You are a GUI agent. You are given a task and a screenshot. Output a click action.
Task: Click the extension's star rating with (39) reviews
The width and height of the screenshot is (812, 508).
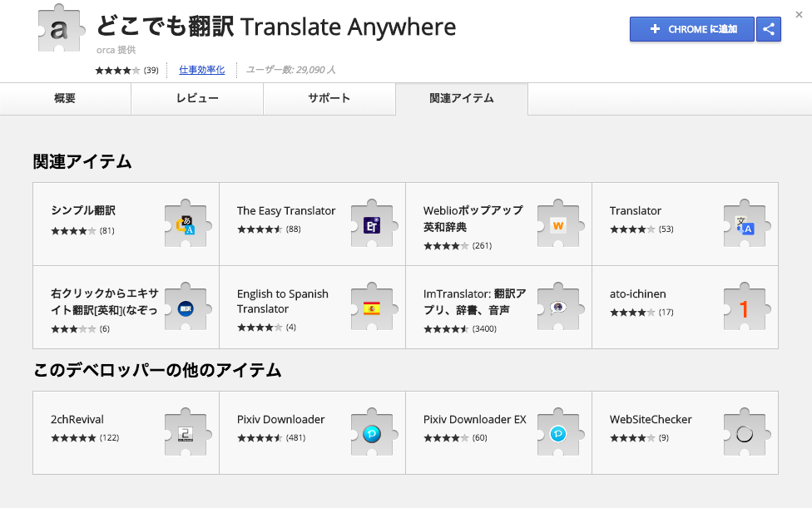[x=126, y=71]
